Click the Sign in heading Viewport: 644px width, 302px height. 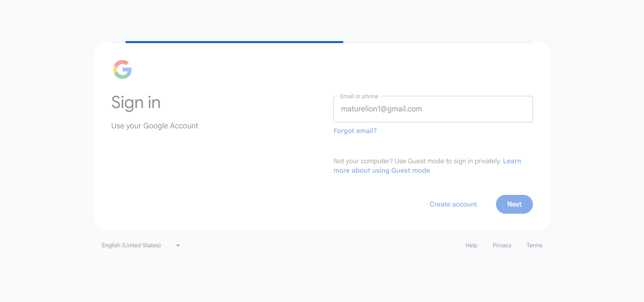pyautogui.click(x=136, y=102)
